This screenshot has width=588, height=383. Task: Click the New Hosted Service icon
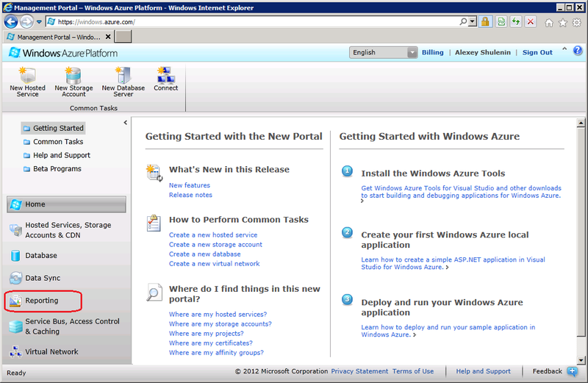click(27, 75)
